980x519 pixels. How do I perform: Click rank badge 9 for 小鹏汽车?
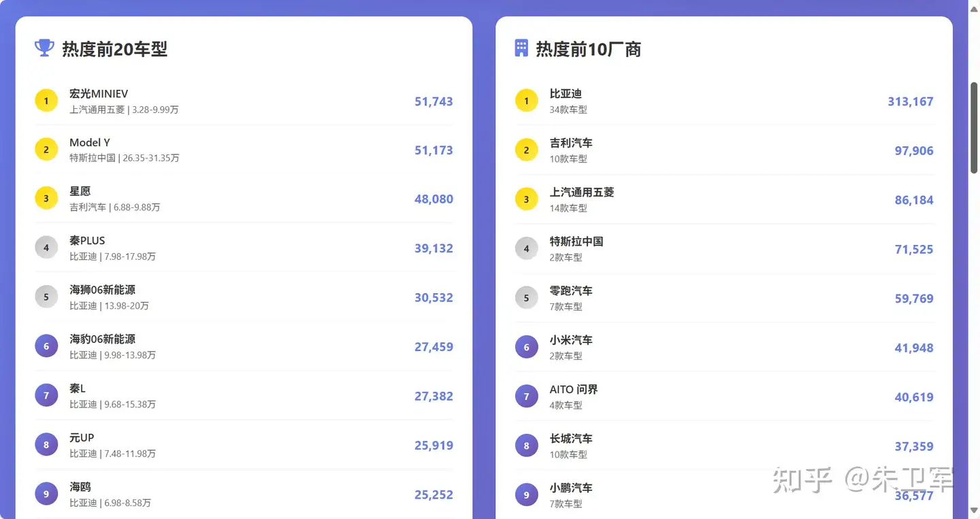click(x=527, y=495)
